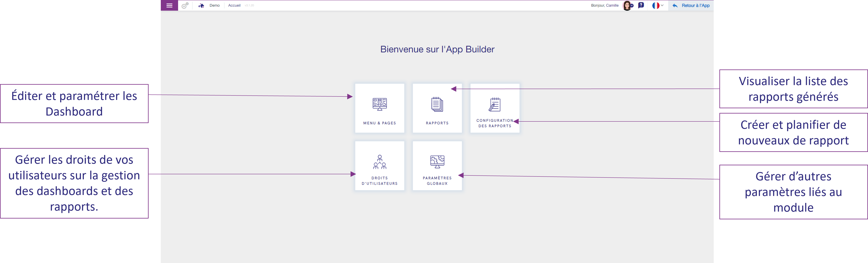The width and height of the screenshot is (868, 263).
Task: Open the purple hamburger menu
Action: pos(169,5)
